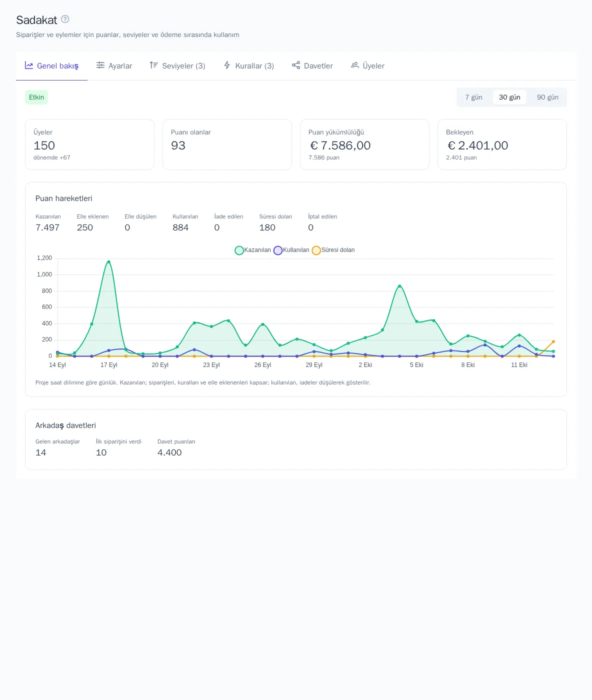Viewport: 592px width, 700px height.
Task: Click the Gelen arkadaşlar value 14
Action: (41, 452)
